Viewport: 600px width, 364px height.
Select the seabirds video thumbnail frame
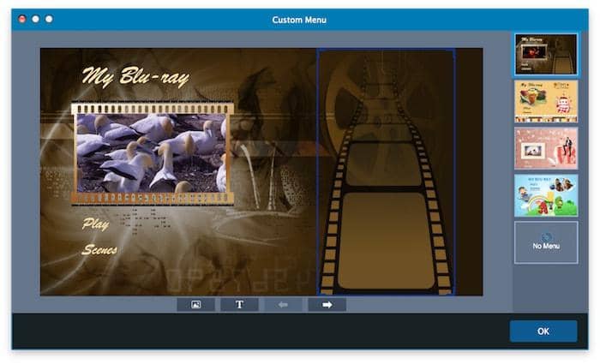[152, 153]
